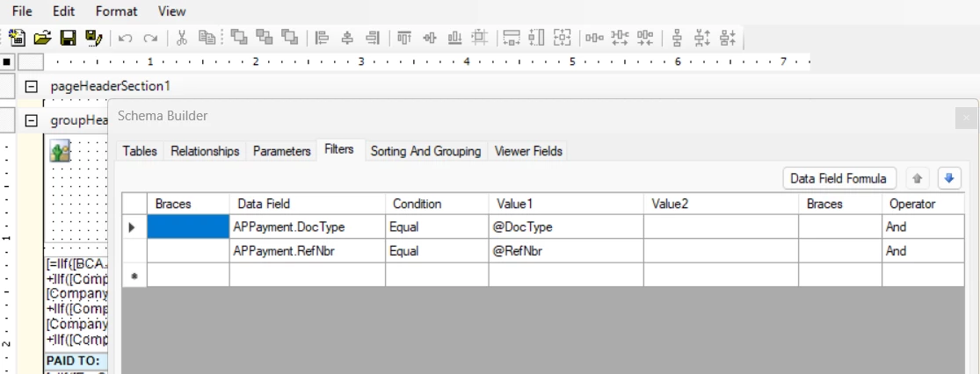The width and height of the screenshot is (980, 374).
Task: Click the Operator column header
Action: (x=923, y=205)
